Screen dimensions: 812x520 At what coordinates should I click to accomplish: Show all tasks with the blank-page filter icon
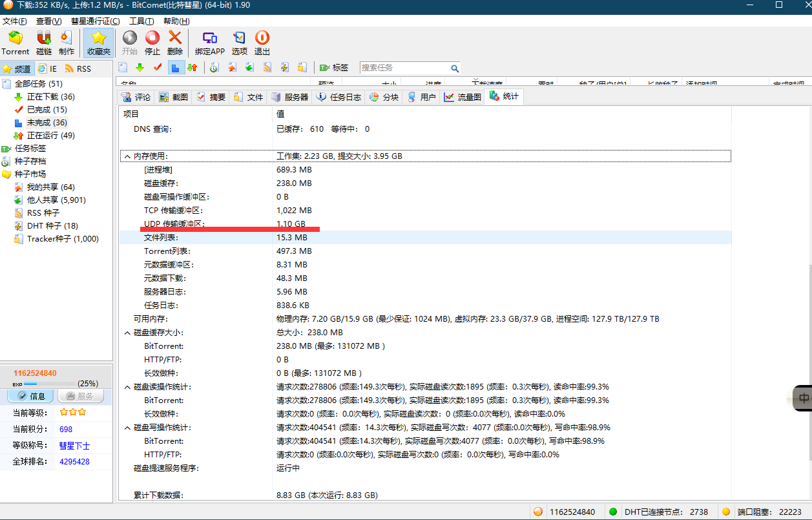[x=123, y=67]
